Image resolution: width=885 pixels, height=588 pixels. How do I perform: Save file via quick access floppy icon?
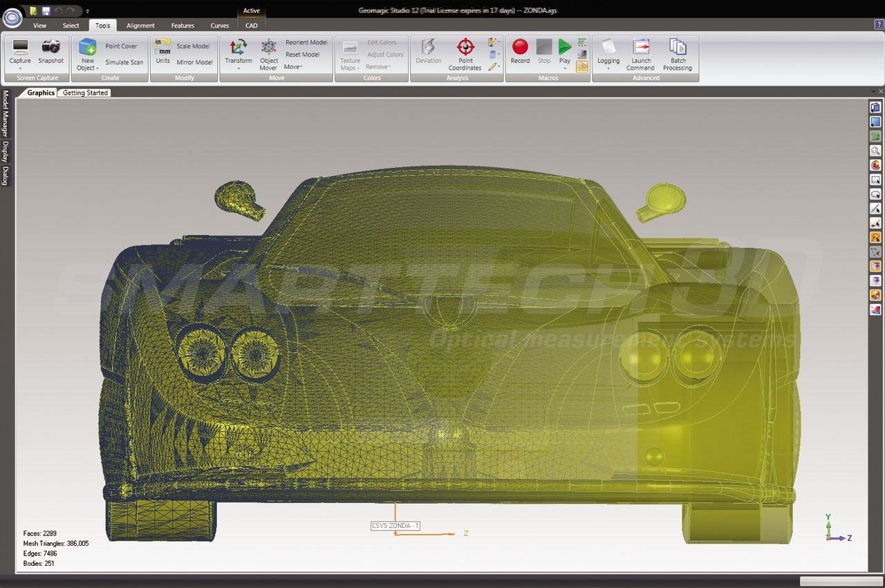point(46,11)
